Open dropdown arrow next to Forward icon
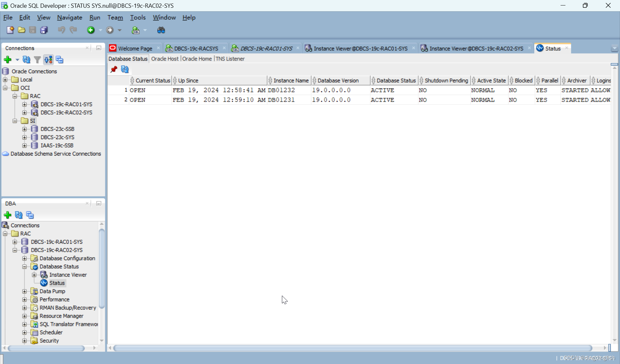 [x=119, y=30]
